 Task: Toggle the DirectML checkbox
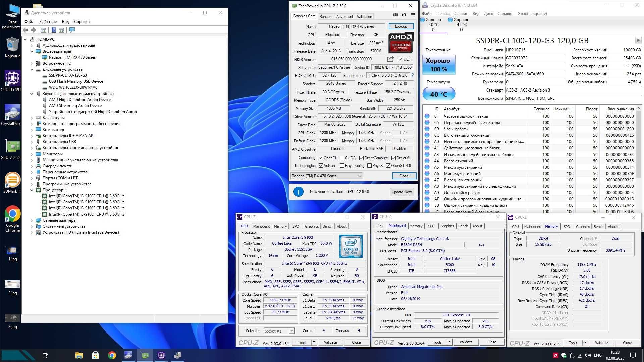click(x=393, y=158)
